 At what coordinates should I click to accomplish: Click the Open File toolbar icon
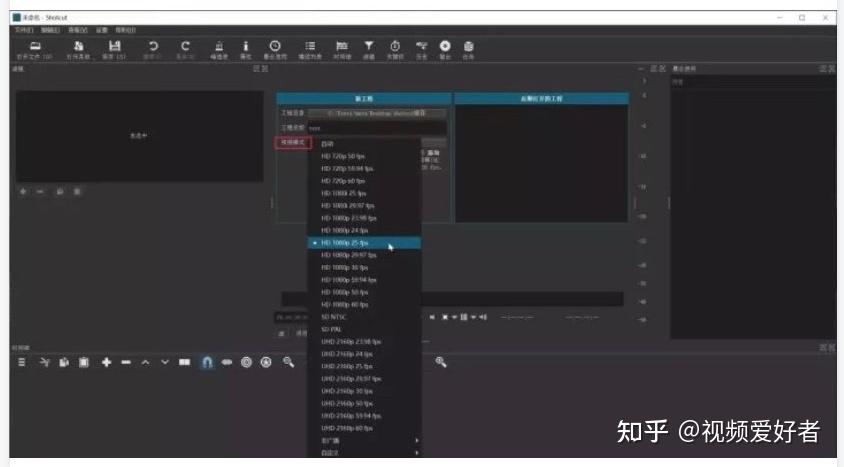coord(35,46)
